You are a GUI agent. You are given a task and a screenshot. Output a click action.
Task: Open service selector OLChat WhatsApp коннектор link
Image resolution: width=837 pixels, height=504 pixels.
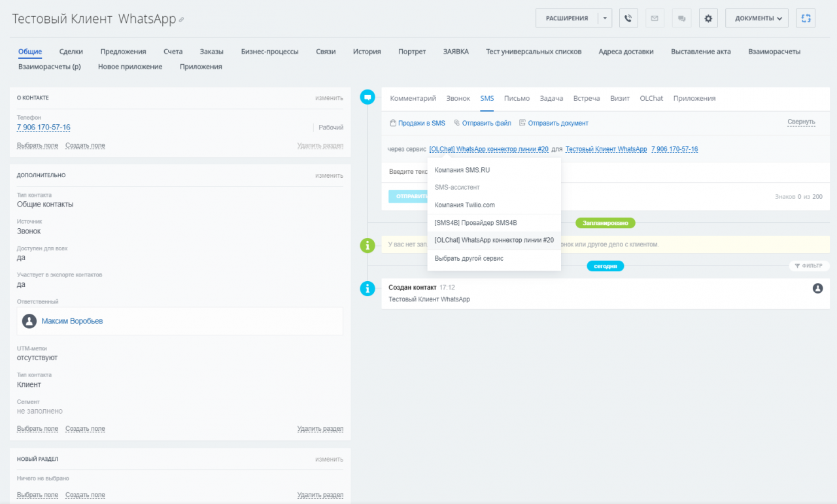coord(488,149)
